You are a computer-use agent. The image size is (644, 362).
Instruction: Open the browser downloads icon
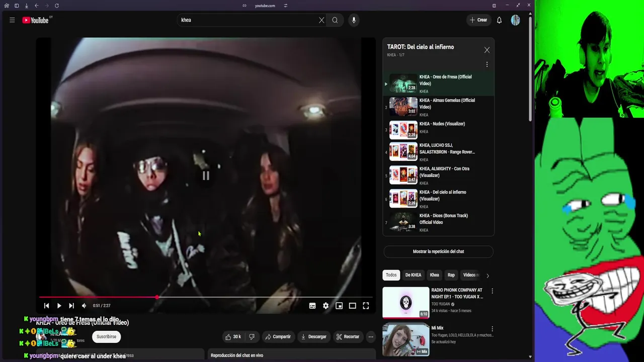pos(26,6)
